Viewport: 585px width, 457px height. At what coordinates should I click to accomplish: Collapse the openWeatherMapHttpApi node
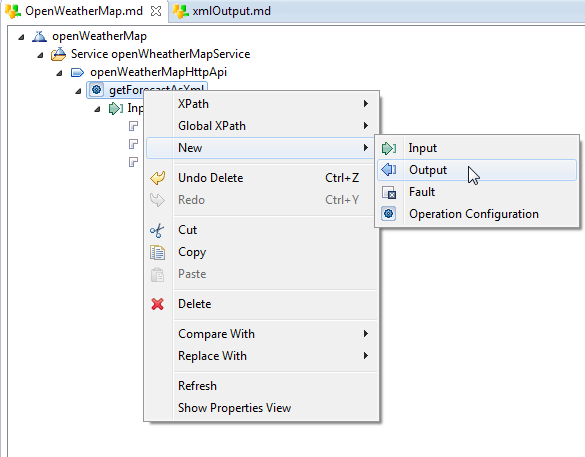point(59,73)
